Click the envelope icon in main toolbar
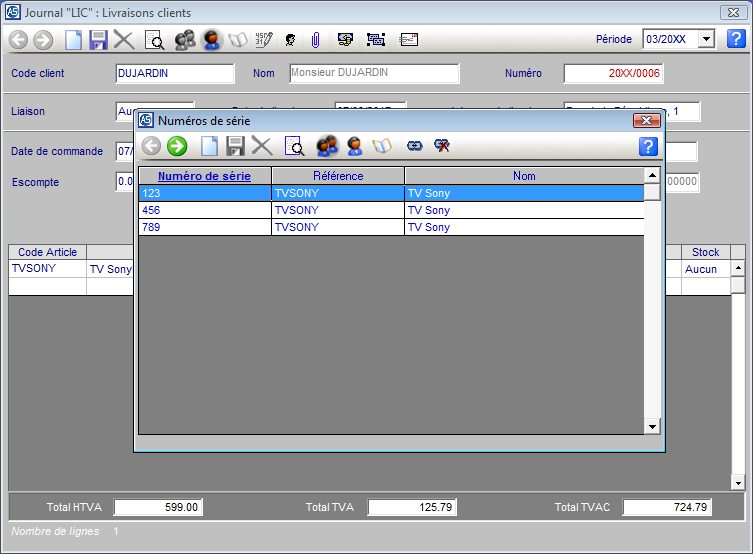The image size is (753, 554). coord(408,40)
